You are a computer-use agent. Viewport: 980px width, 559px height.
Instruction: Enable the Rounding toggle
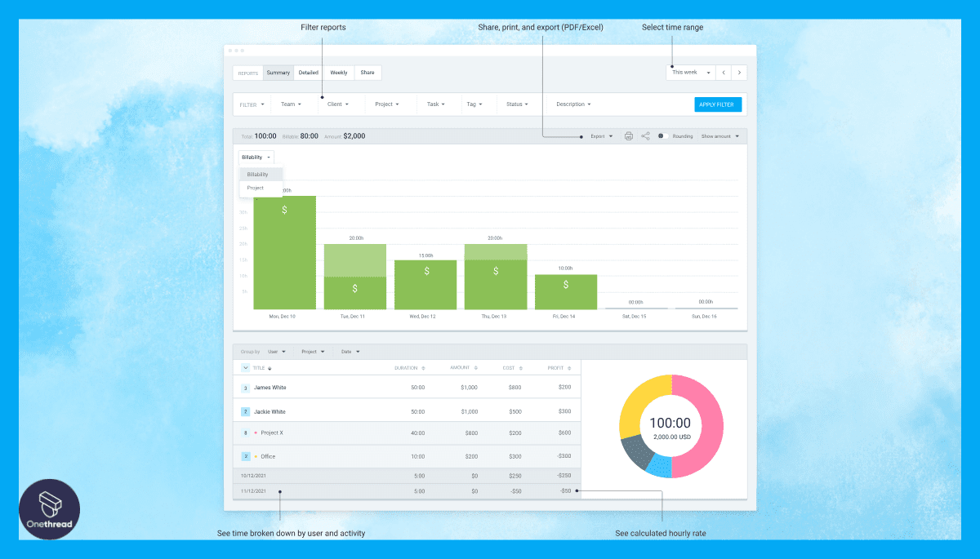pos(663,135)
